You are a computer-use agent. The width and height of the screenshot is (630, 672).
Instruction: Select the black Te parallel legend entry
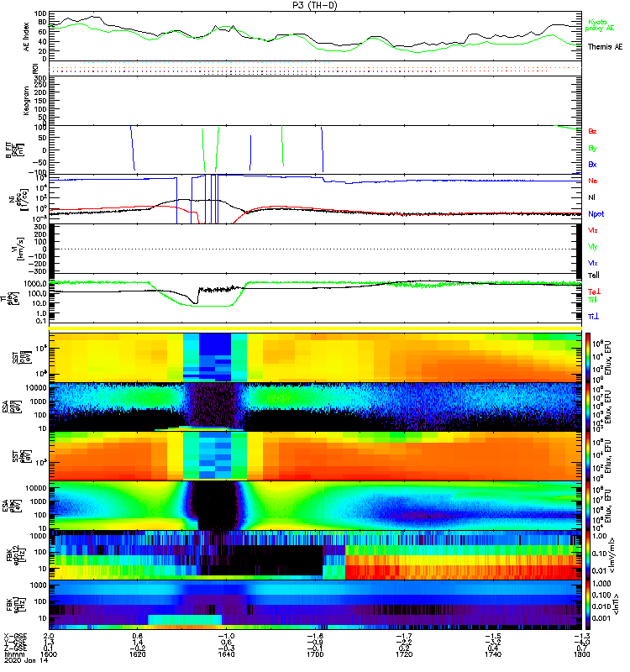tap(594, 276)
